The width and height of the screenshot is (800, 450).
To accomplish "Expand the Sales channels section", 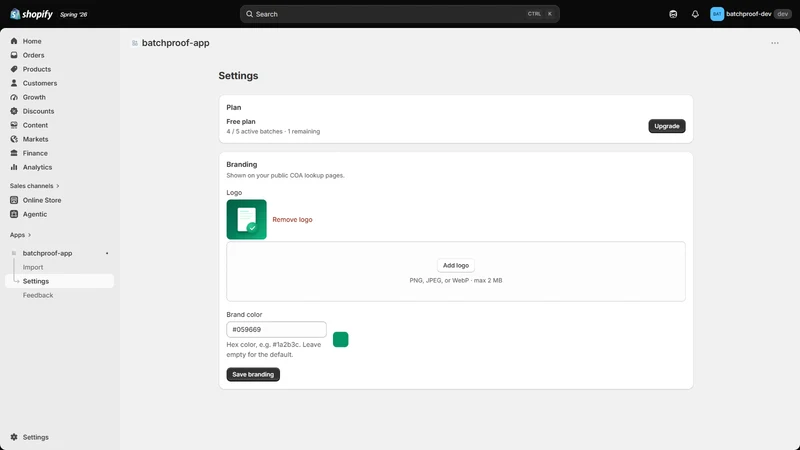I will coord(35,186).
